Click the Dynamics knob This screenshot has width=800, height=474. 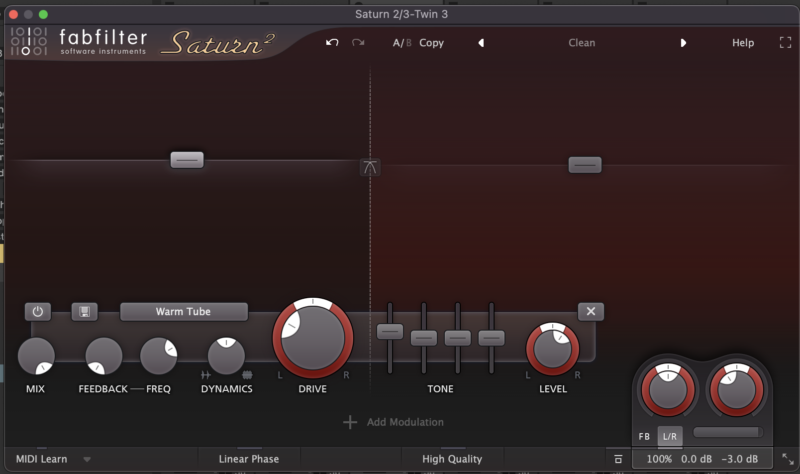click(x=226, y=356)
